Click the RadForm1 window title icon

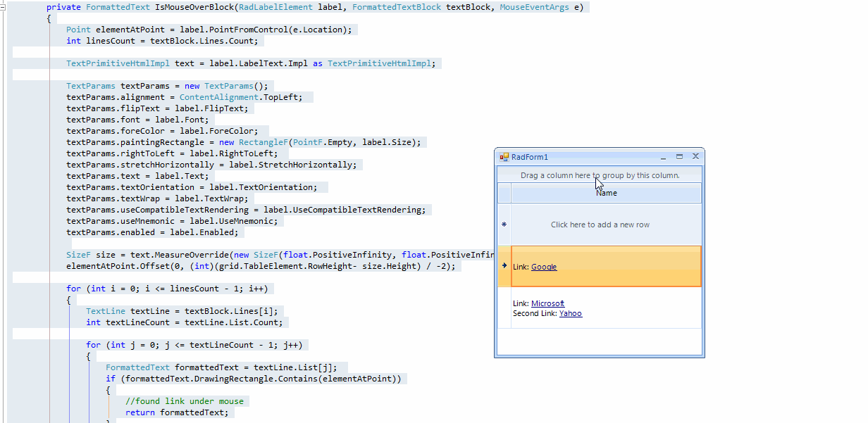(x=504, y=157)
